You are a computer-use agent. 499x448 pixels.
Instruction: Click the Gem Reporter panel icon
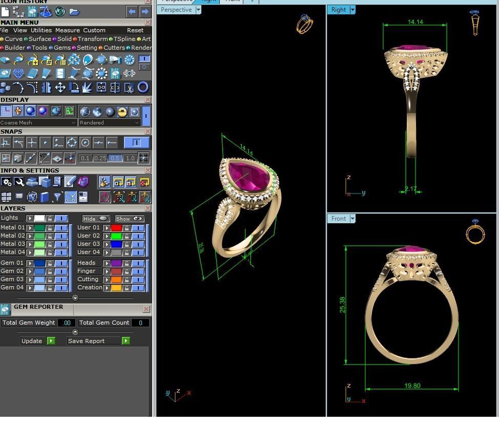5,309
